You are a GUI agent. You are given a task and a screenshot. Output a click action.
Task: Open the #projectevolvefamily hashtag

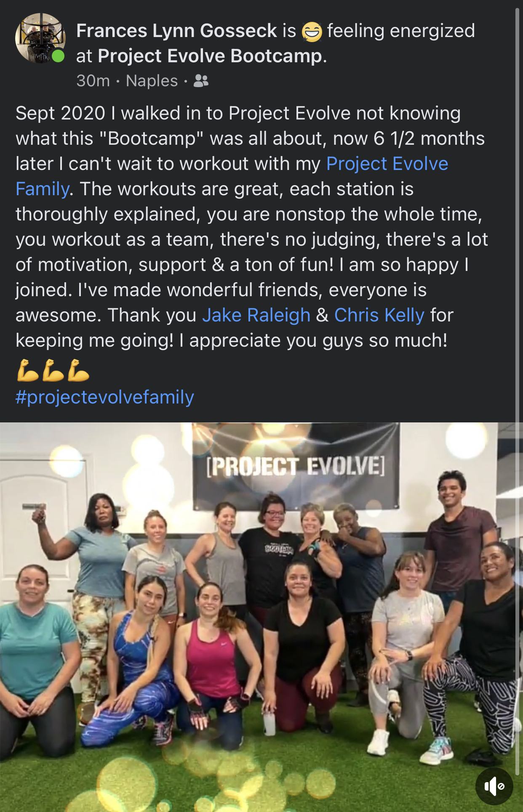pyautogui.click(x=105, y=397)
